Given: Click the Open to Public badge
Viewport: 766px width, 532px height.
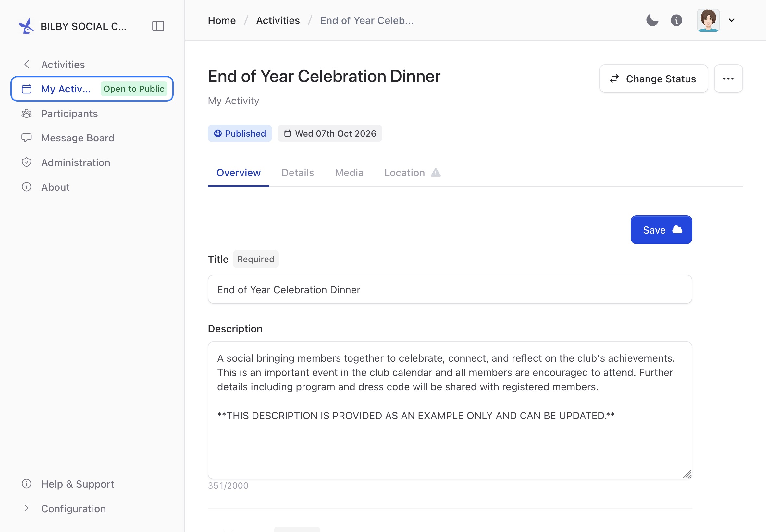Looking at the screenshot, I should [x=134, y=89].
